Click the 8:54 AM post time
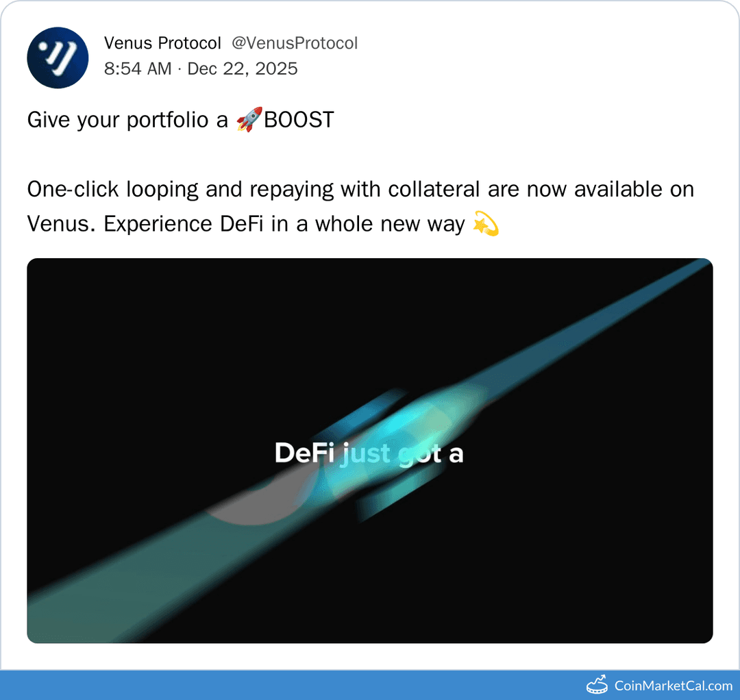The width and height of the screenshot is (740, 700). [x=138, y=69]
